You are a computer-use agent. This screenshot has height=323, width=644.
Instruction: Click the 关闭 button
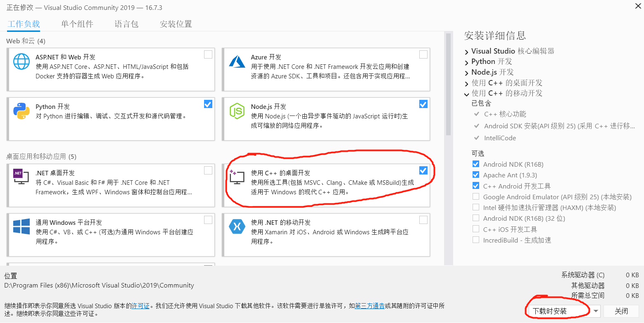point(621,311)
